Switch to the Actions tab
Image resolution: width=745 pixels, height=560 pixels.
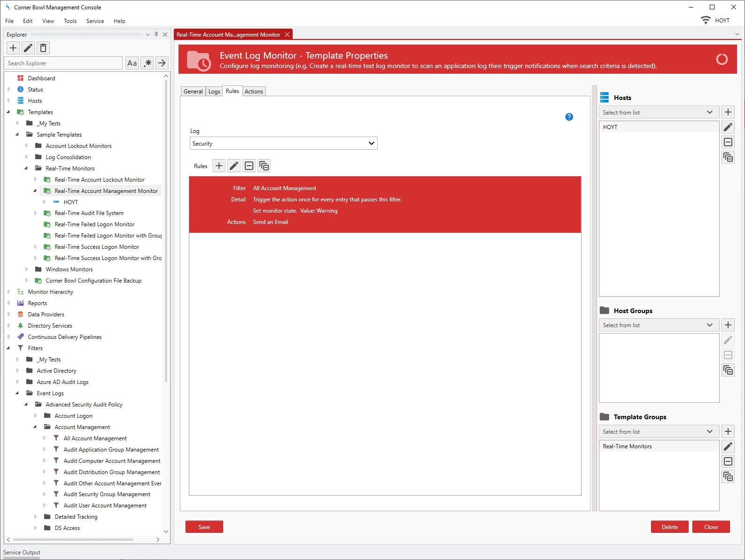tap(254, 92)
